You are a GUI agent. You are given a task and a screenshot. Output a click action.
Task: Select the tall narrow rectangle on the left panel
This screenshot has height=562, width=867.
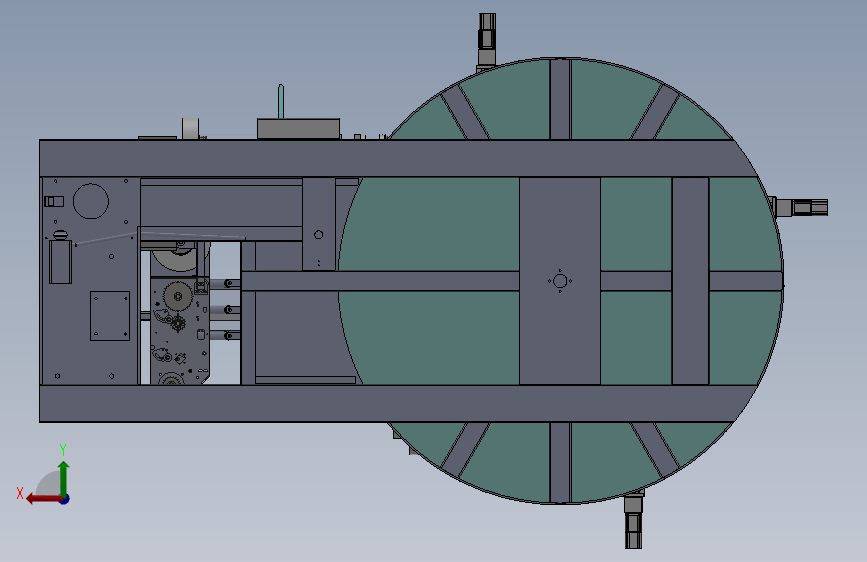[x=60, y=262]
